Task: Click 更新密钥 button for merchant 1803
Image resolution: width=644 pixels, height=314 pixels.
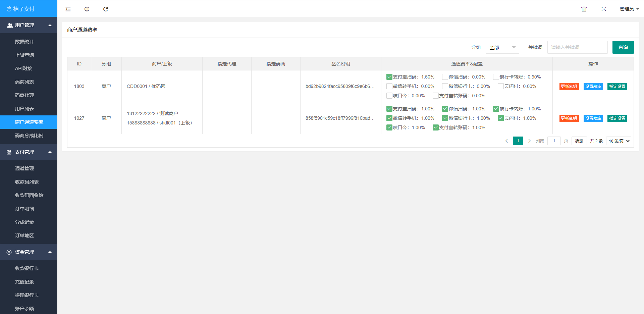Action: pyautogui.click(x=569, y=87)
